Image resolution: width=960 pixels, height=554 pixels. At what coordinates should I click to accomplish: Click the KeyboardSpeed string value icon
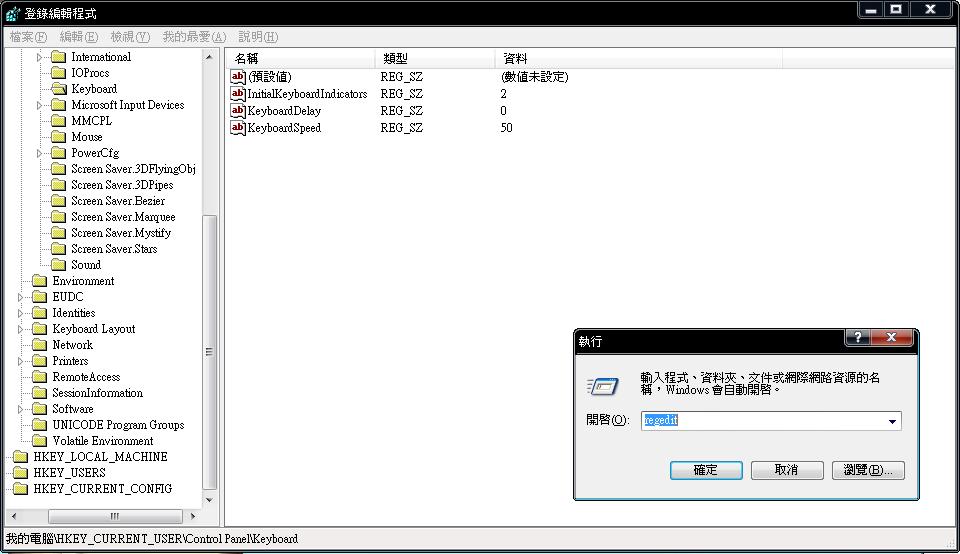tap(238, 128)
